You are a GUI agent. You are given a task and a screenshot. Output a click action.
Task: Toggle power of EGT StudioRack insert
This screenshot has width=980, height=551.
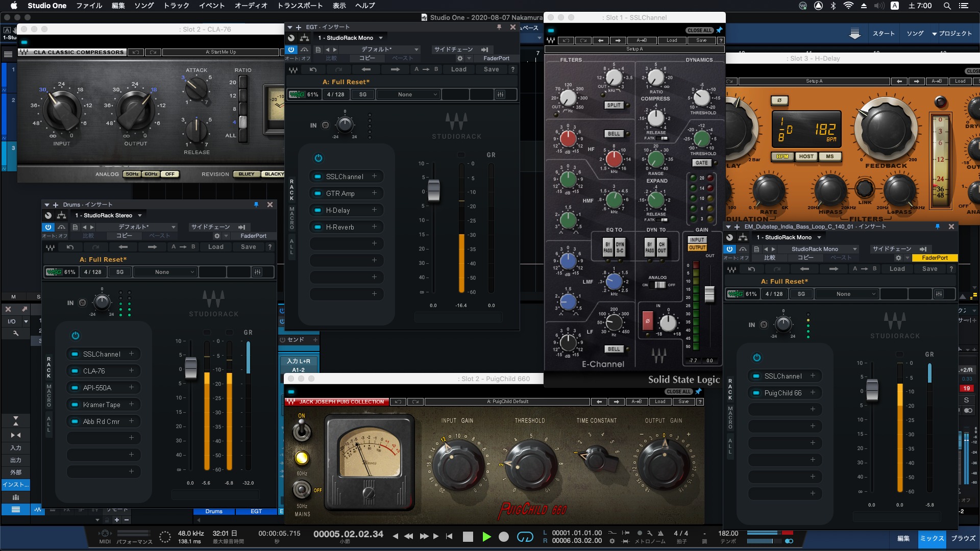(x=291, y=49)
